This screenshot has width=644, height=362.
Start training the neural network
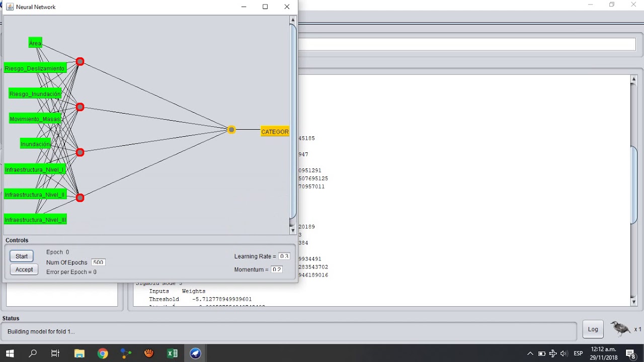pyautogui.click(x=22, y=256)
